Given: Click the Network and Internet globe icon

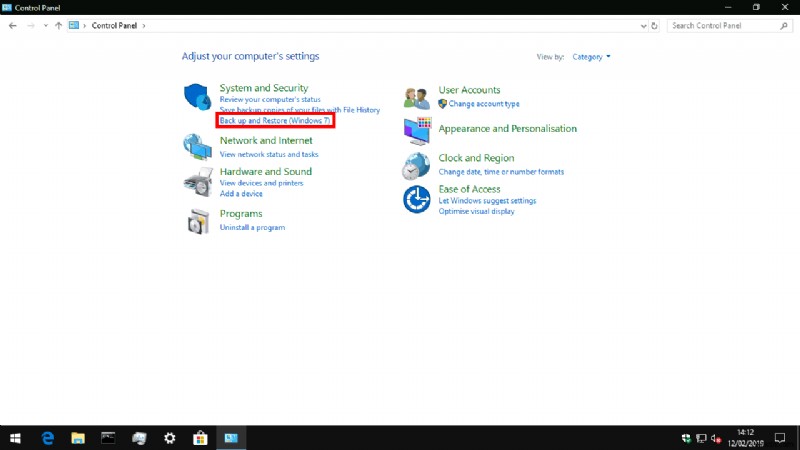Looking at the screenshot, I should pyautogui.click(x=197, y=147).
